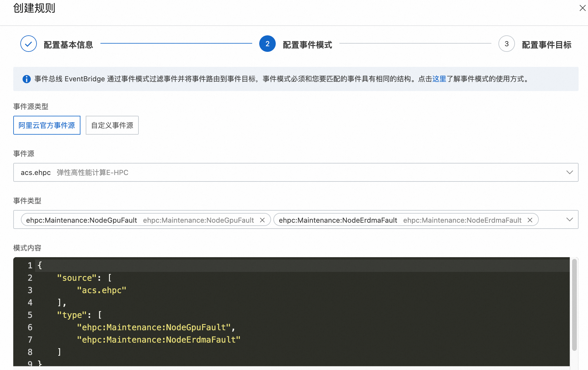Select 阿里云官方事件源 as event source type
The height and width of the screenshot is (370, 588).
coord(47,125)
